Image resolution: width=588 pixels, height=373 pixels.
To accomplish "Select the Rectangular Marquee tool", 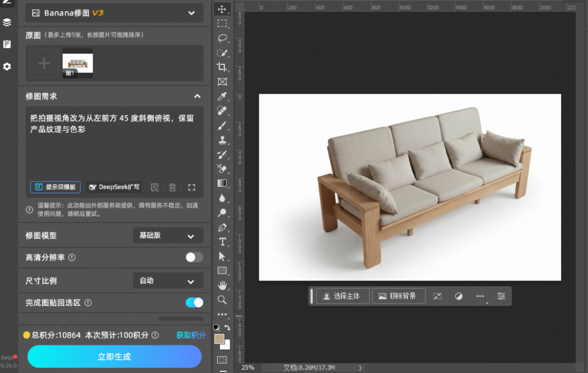I will tap(222, 24).
